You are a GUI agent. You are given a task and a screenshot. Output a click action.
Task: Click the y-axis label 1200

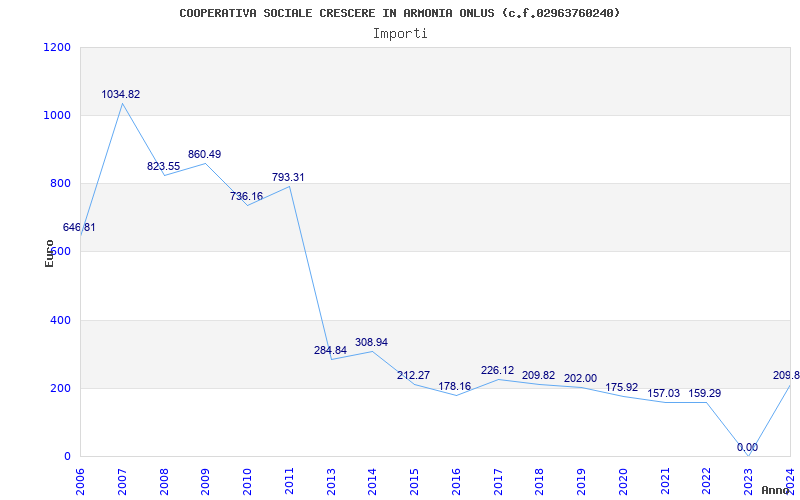coord(57,47)
